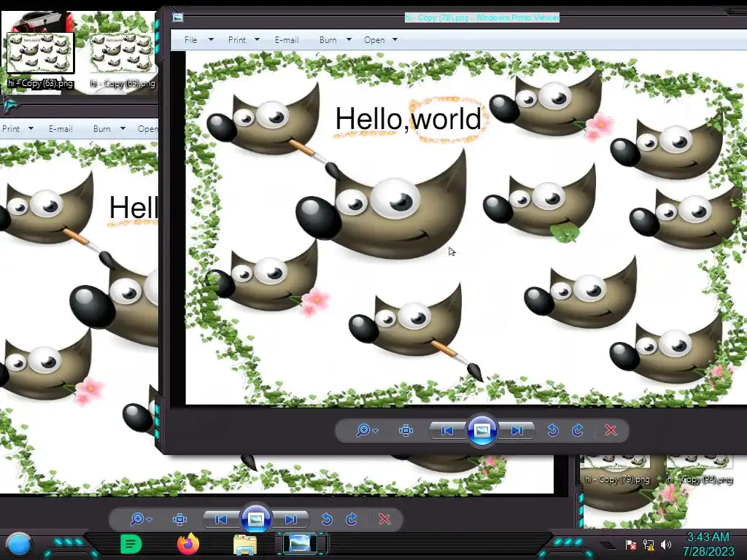
Task: Click Print in background Photo Viewer
Action: (11, 129)
